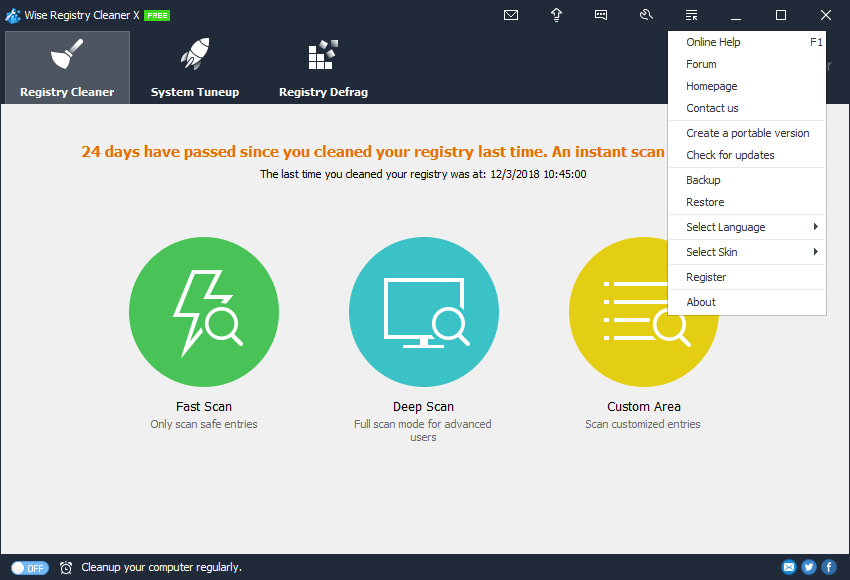850x580 pixels.
Task: Click the upgrade arrow icon in title bar
Action: coord(556,15)
